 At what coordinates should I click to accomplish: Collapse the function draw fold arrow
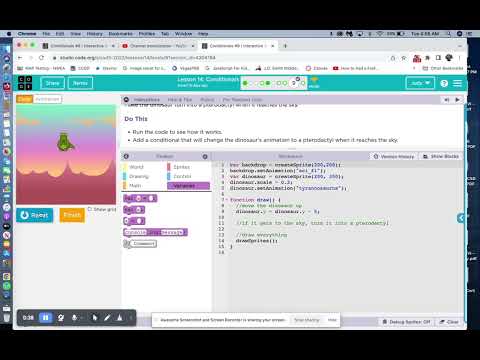227,200
